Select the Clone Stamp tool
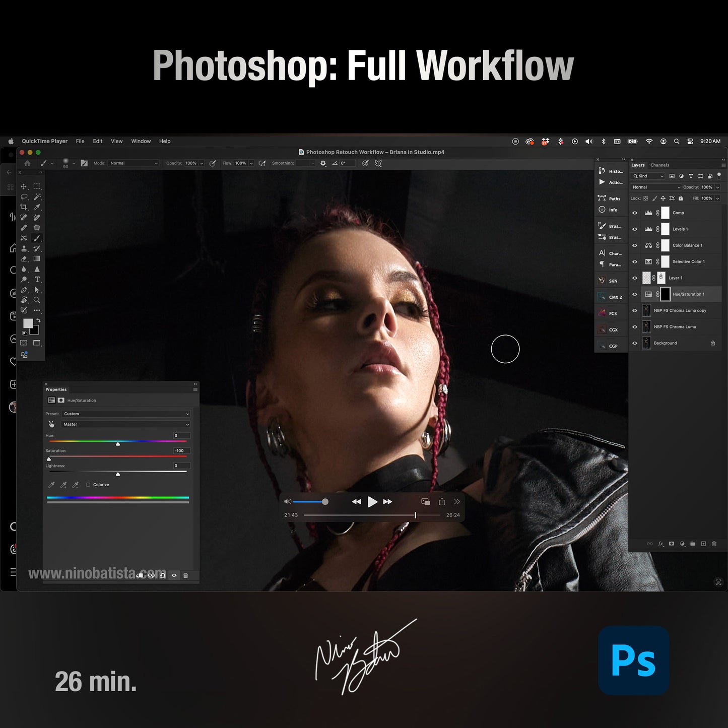This screenshot has height=728, width=728. (24, 248)
